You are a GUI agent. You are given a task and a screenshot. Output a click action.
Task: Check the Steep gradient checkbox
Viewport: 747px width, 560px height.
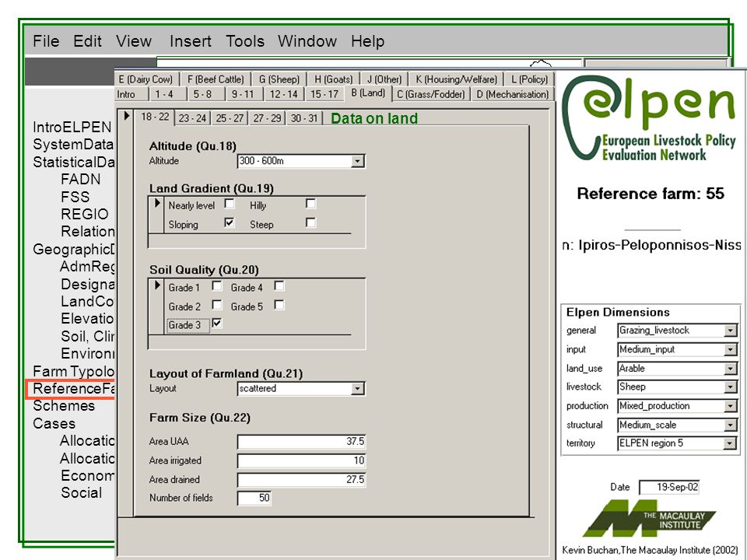[x=310, y=222]
